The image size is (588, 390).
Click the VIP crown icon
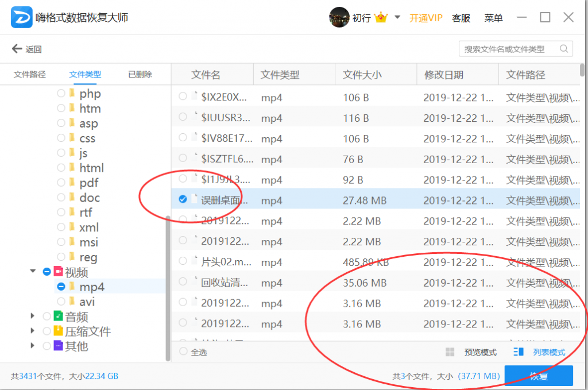(x=381, y=17)
